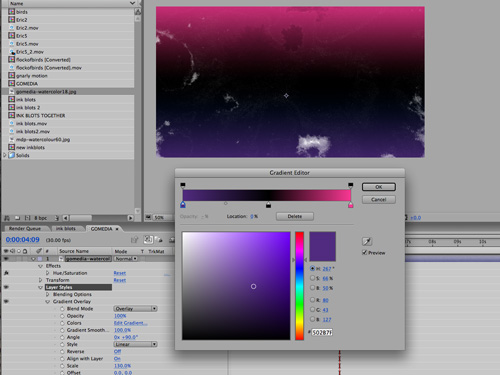This screenshot has height=375, width=500.
Task: Toggle Gradient Overlay visibility eye
Action: (6, 301)
